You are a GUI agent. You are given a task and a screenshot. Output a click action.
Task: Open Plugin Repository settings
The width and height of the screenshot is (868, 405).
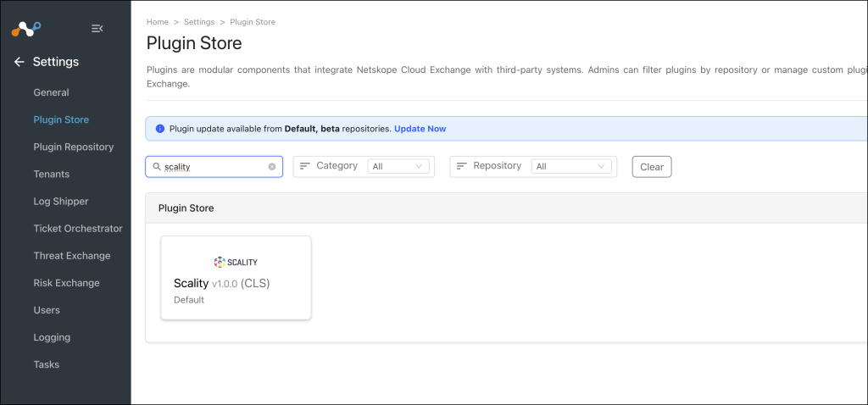[x=74, y=147]
